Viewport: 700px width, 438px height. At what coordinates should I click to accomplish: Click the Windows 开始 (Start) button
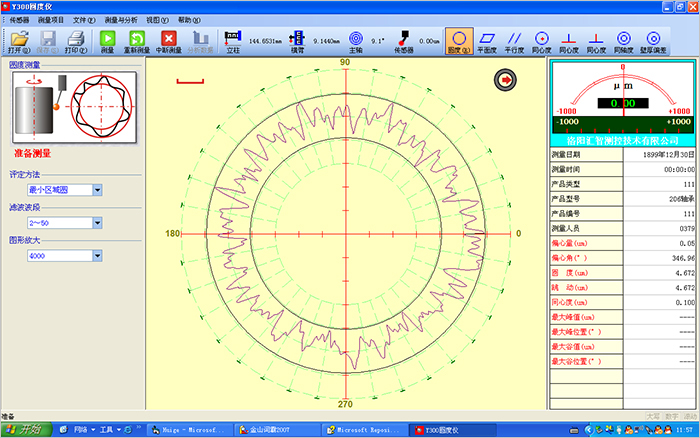pos(23,429)
